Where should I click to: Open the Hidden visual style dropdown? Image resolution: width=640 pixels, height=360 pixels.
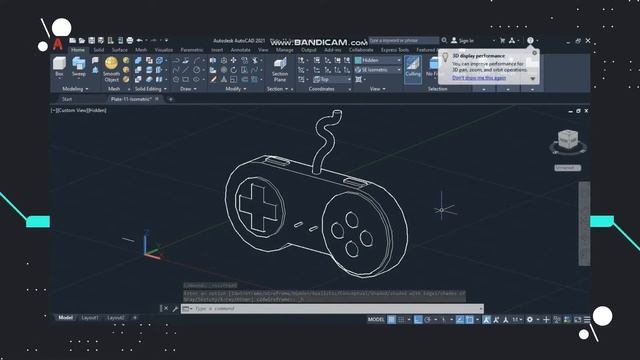coord(378,60)
